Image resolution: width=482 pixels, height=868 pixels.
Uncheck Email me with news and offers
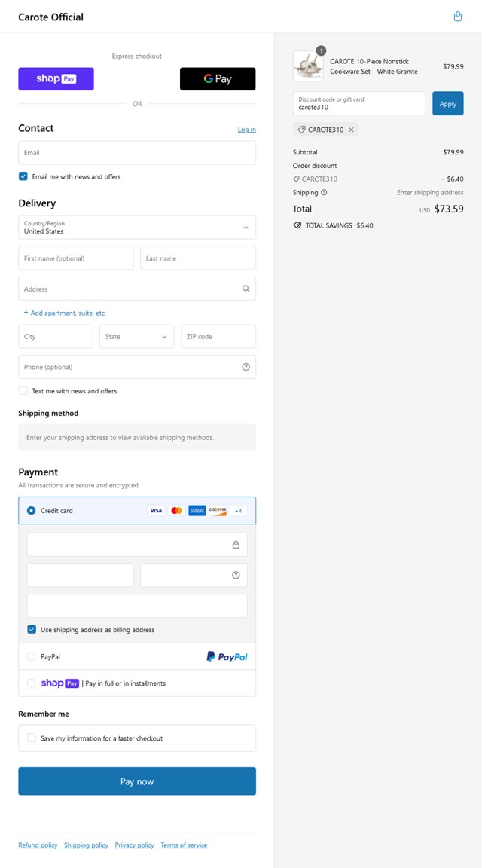pos(23,176)
